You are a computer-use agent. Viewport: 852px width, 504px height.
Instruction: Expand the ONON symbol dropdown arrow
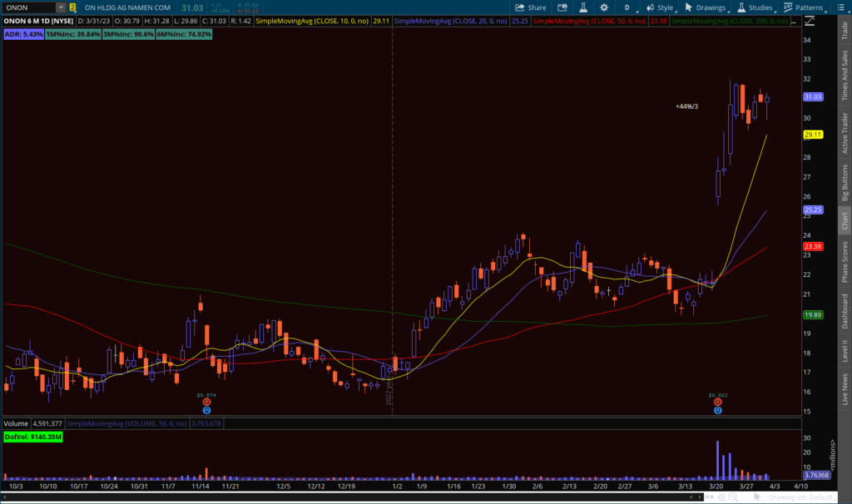tap(61, 7)
